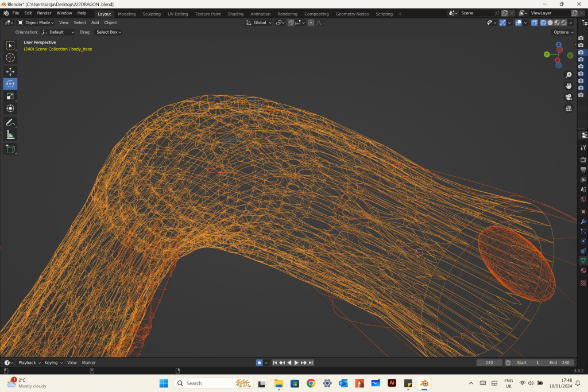Viewport: 588px width, 392px height.
Task: Switch to solid viewport shading
Action: 550,23
